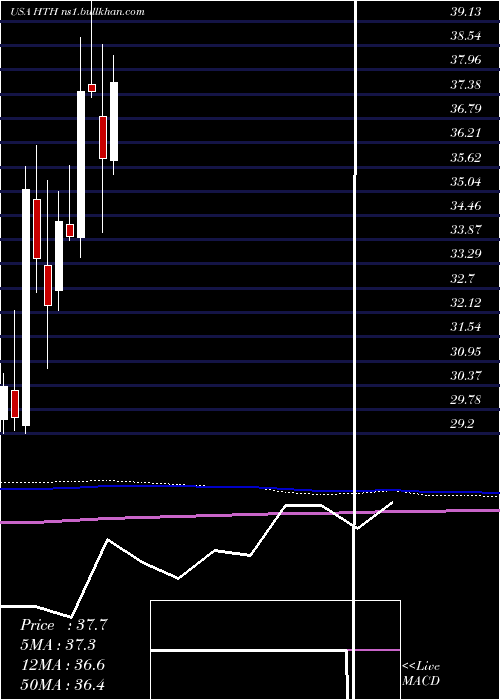Screen dimensions: 500x700
Task: Click the 32.12 price axis label
Action: pyautogui.click(x=466, y=303)
